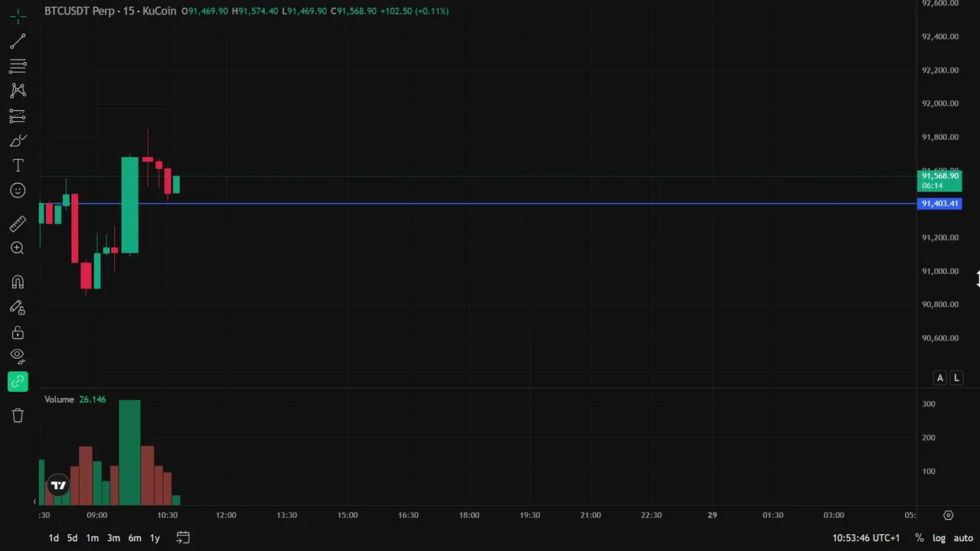The height and width of the screenshot is (551, 980).
Task: Click the high price H91,574.40 value
Action: (x=255, y=11)
